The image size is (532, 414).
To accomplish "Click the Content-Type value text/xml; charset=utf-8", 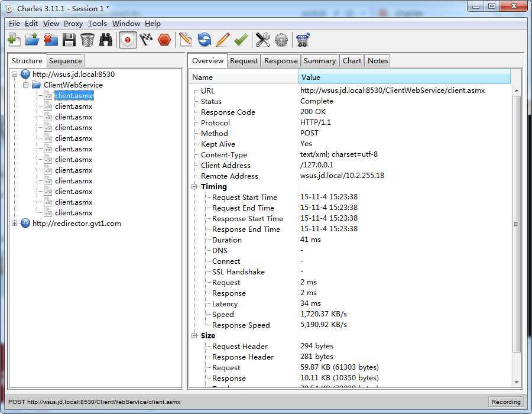I will pos(339,154).
